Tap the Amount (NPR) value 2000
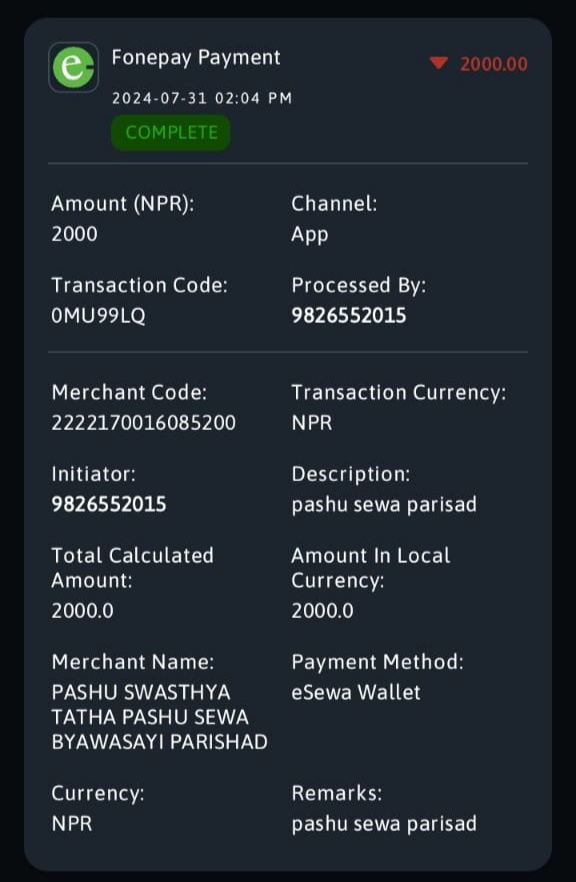 click(74, 234)
